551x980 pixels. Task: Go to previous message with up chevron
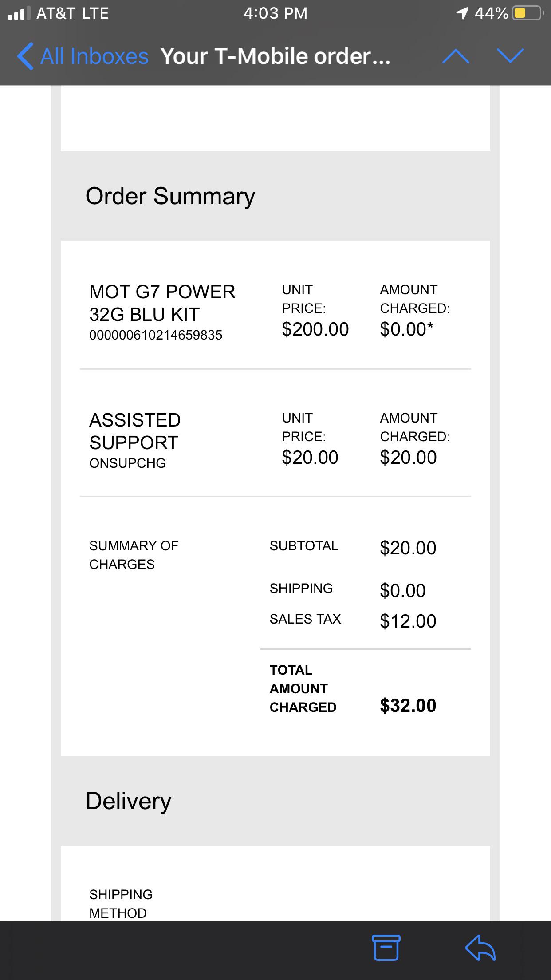tap(457, 56)
